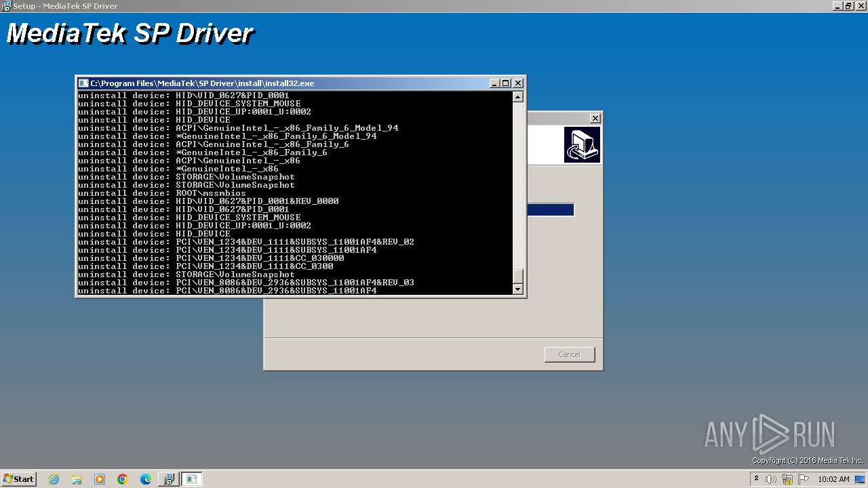This screenshot has width=868, height=488.
Task: Open the volume speaker tray icon
Action: click(x=771, y=479)
